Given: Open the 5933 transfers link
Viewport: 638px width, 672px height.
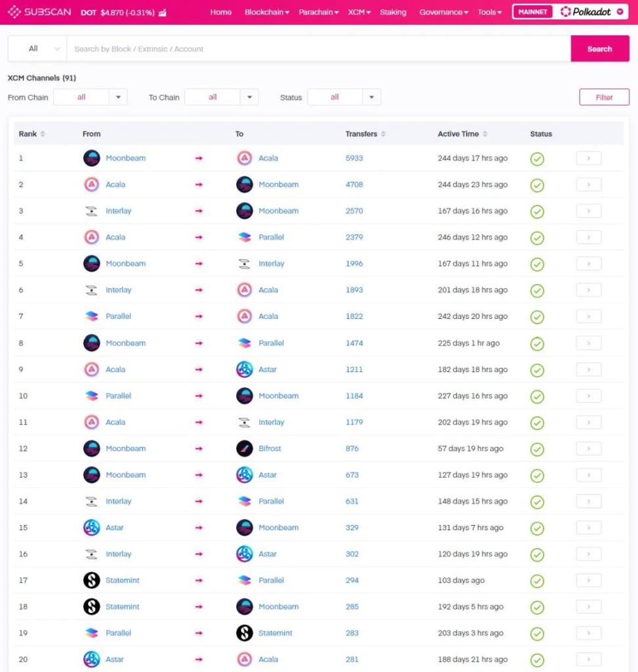Looking at the screenshot, I should (x=354, y=158).
